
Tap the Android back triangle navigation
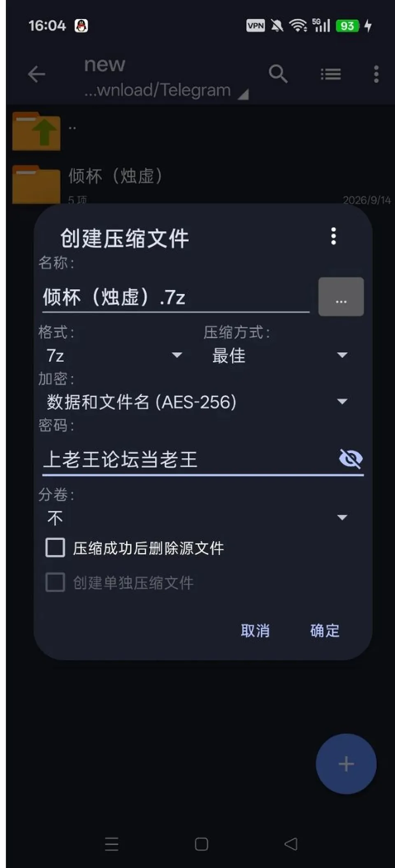pyautogui.click(x=291, y=844)
